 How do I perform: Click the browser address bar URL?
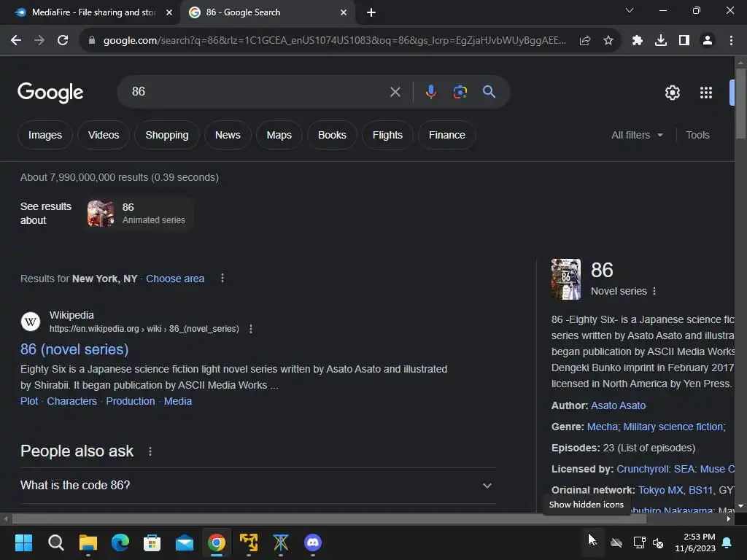click(x=334, y=41)
